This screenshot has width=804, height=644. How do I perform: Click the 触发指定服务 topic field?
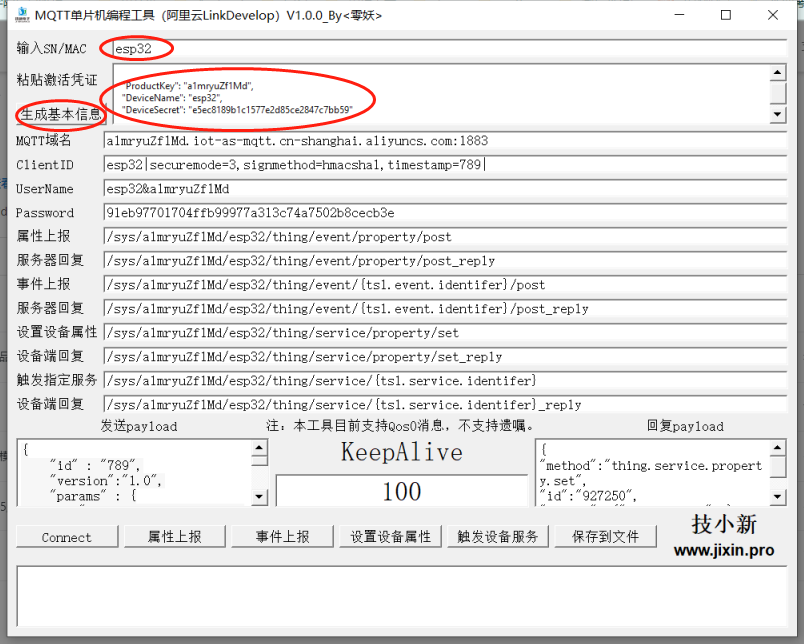(445, 381)
